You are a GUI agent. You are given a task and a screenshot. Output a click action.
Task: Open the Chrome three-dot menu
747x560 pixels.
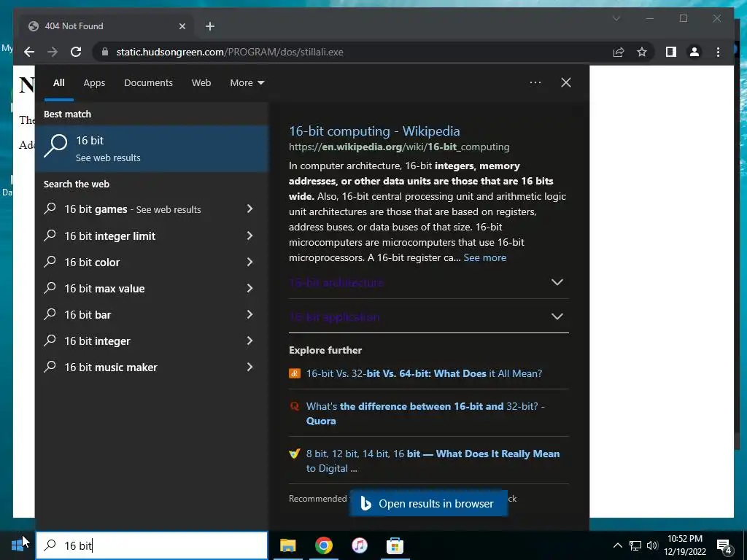point(718,52)
